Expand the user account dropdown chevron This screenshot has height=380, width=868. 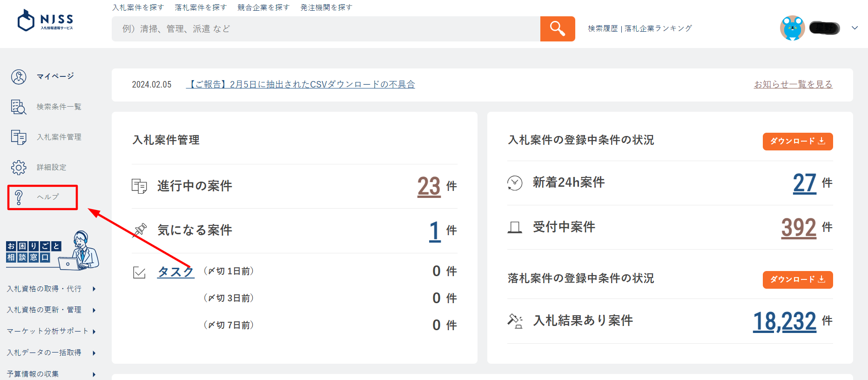[855, 28]
